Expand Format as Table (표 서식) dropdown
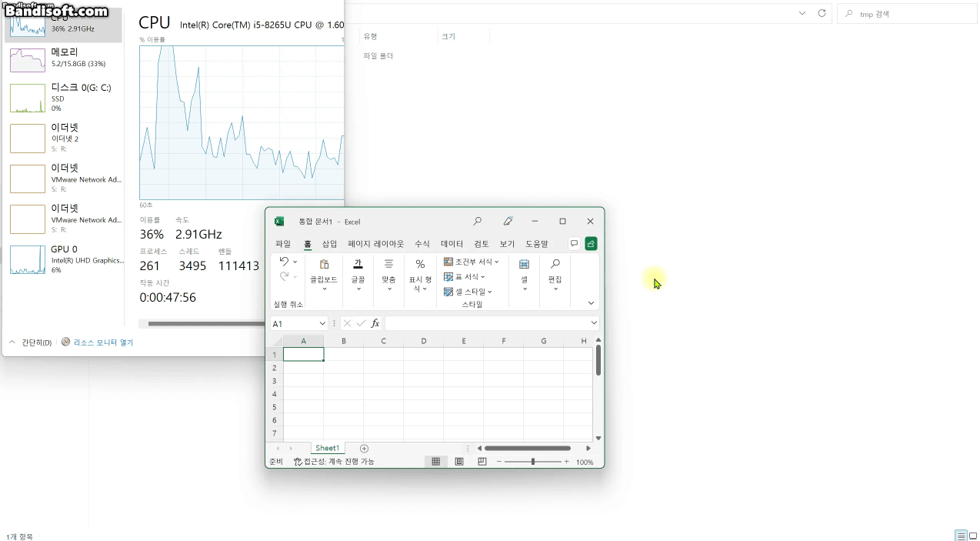980x541 pixels. click(x=483, y=276)
